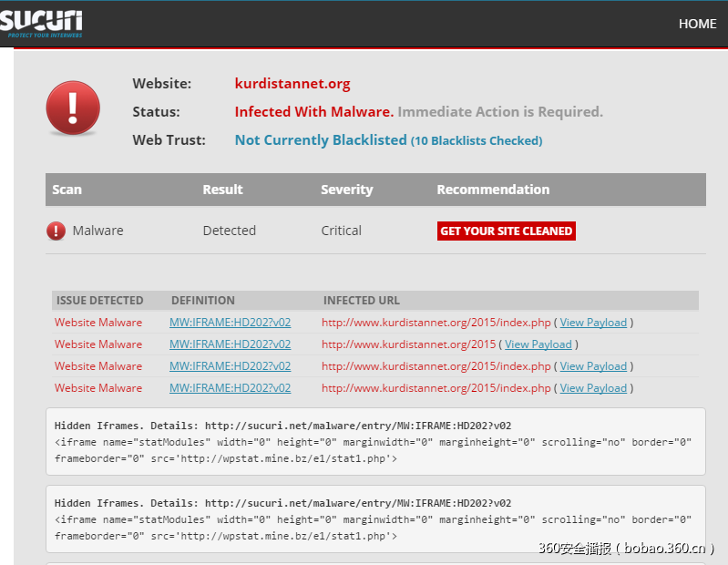This screenshot has width=728, height=565.
Task: Click the Detected result cell
Action: (x=230, y=231)
